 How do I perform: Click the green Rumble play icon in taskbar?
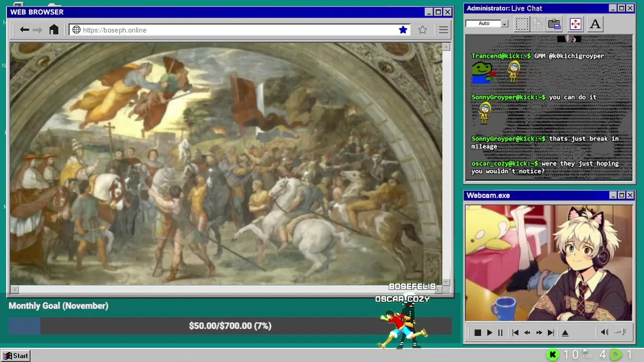(x=616, y=355)
